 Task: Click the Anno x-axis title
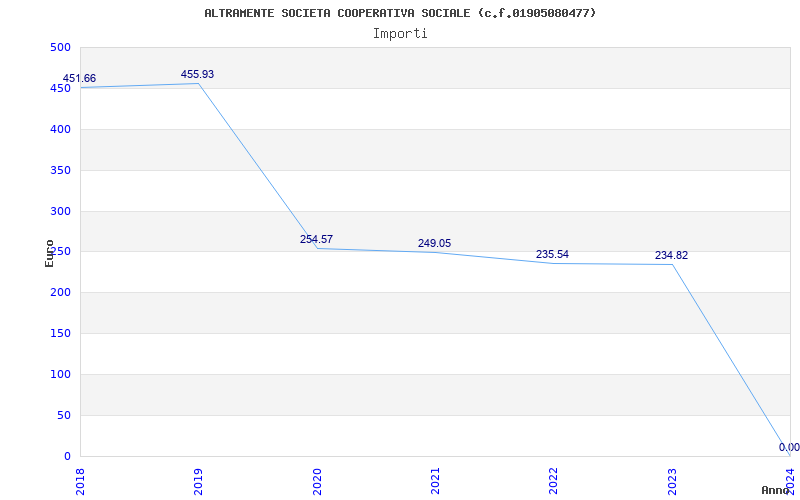[776, 490]
